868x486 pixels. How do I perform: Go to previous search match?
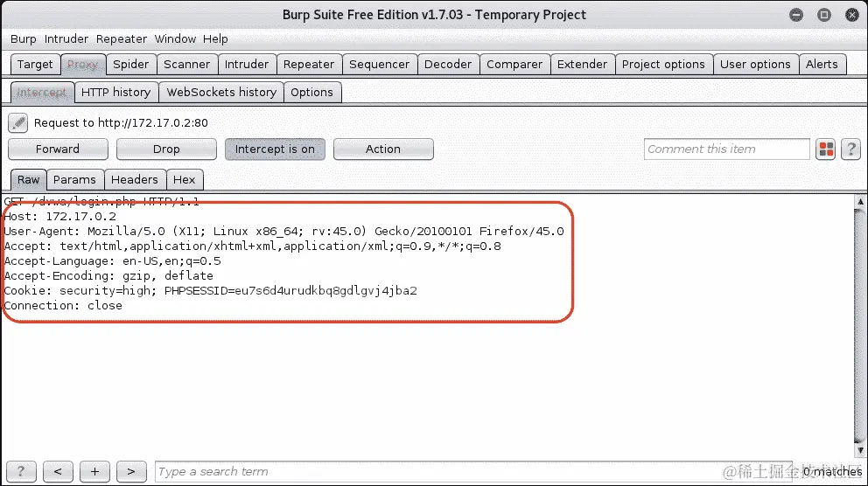[x=58, y=472]
